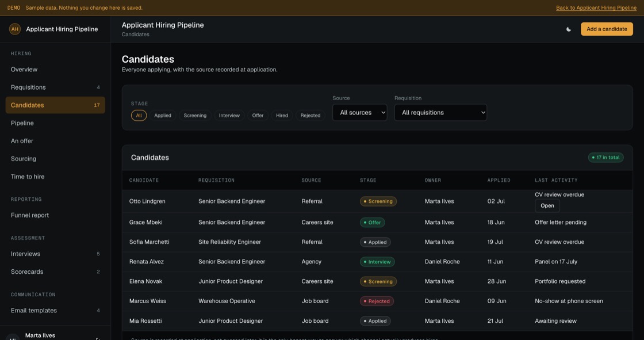Click Interview badge in Renata Alvez row

(377, 262)
